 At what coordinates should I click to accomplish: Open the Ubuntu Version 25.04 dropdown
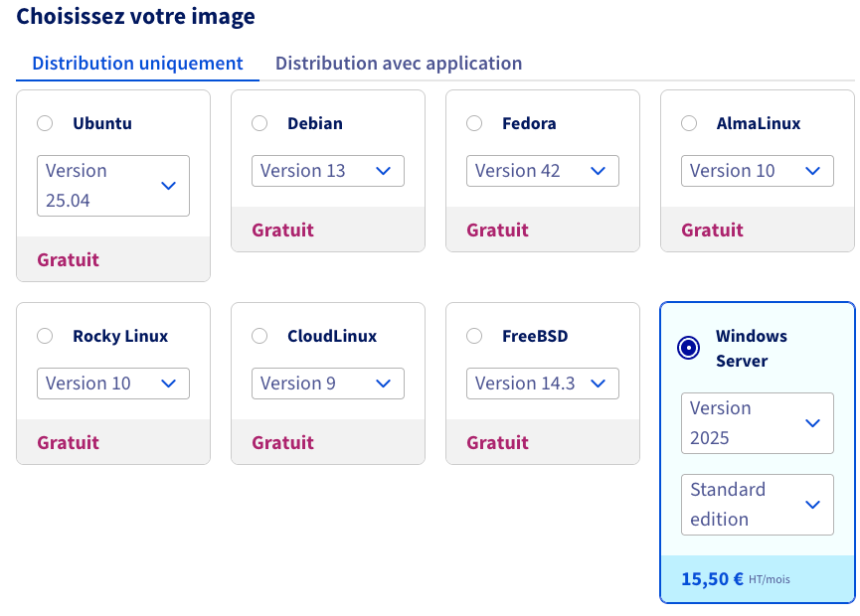click(112, 186)
